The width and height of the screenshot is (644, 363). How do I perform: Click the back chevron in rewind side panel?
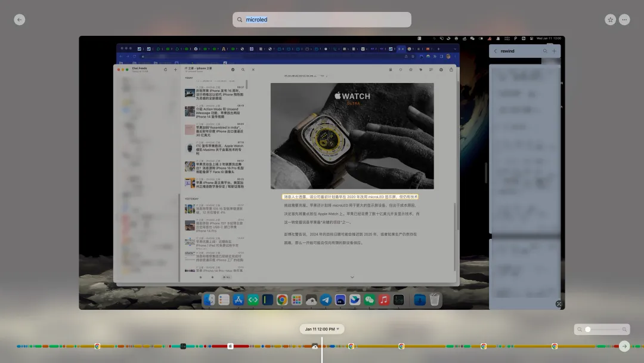(496, 51)
